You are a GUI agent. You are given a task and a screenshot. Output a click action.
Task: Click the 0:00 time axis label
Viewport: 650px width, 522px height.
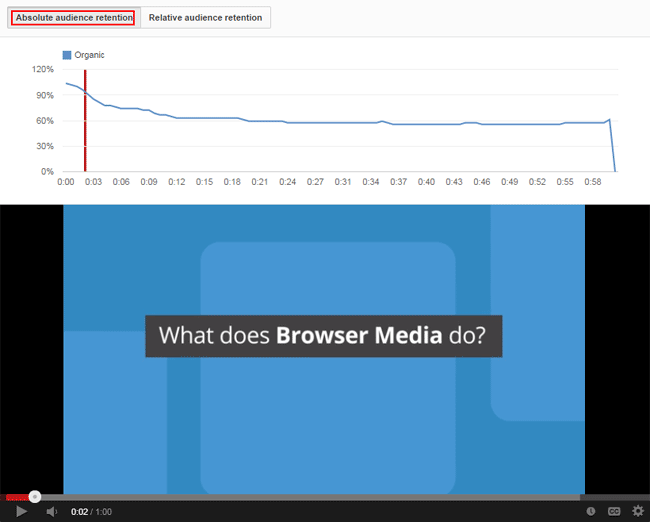tap(65, 182)
